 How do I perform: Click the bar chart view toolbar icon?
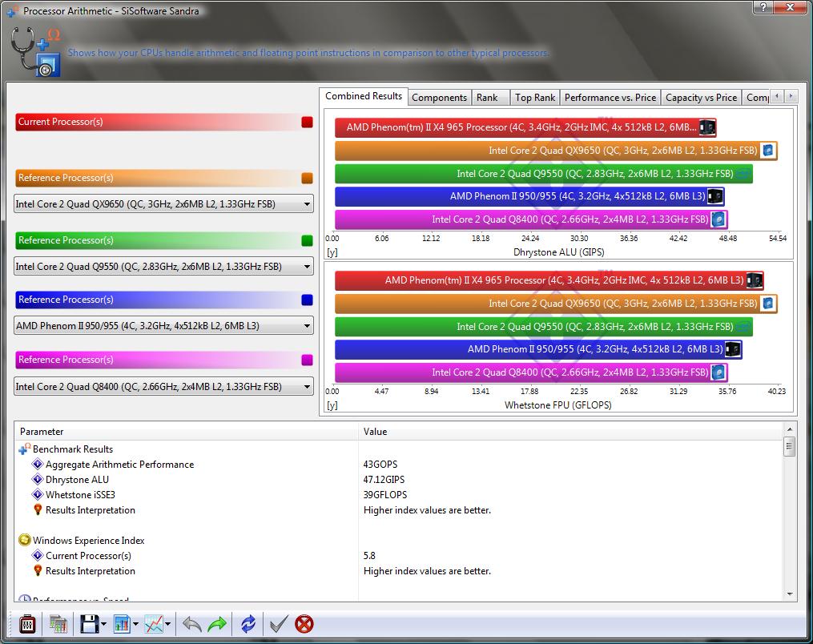[x=122, y=624]
